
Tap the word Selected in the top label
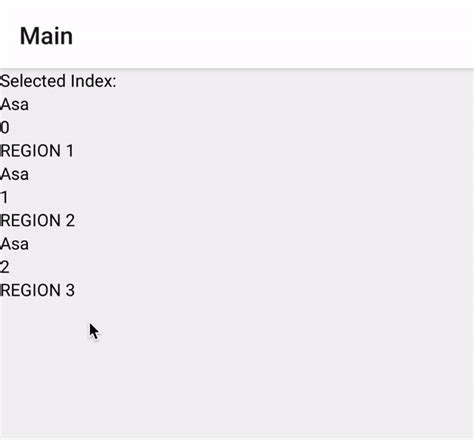(x=28, y=81)
